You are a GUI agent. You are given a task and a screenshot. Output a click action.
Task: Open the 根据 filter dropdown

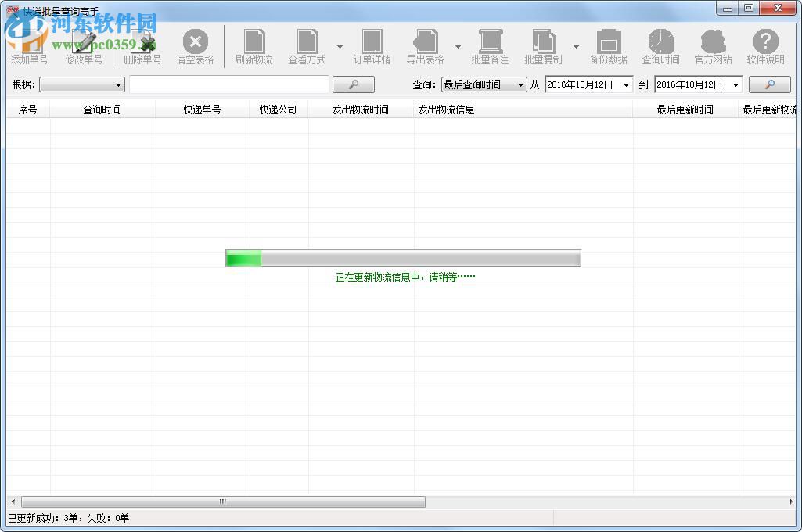[x=82, y=85]
